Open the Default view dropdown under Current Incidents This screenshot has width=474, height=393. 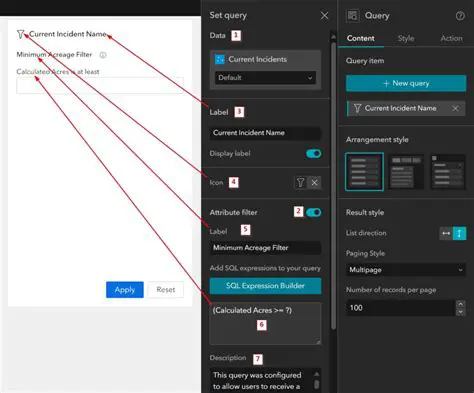click(265, 78)
